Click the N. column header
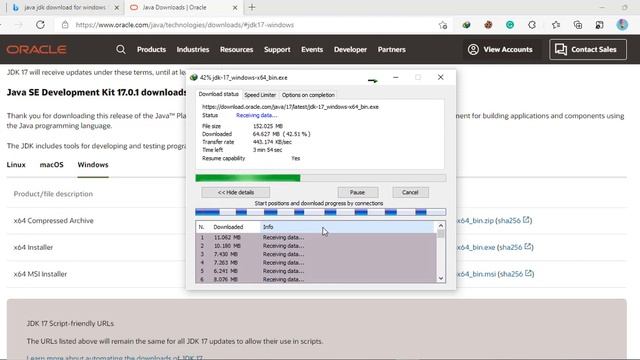This screenshot has width=640, height=360. pos(202,227)
